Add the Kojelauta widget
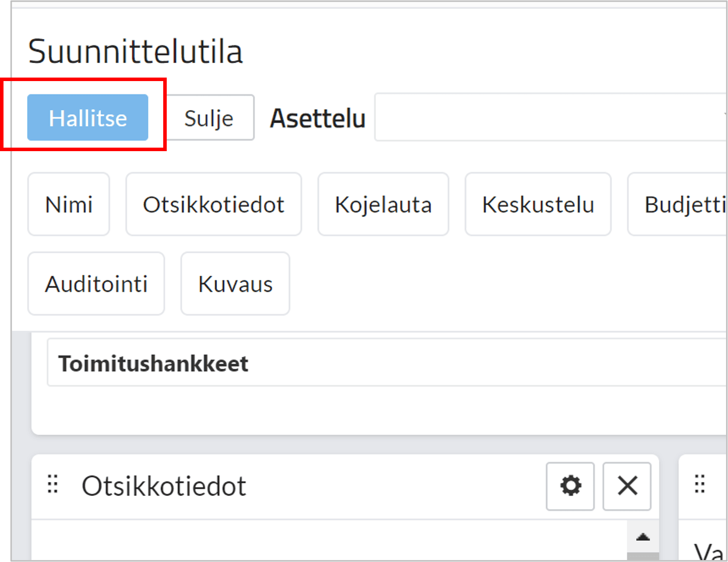728x562 pixels. point(383,204)
